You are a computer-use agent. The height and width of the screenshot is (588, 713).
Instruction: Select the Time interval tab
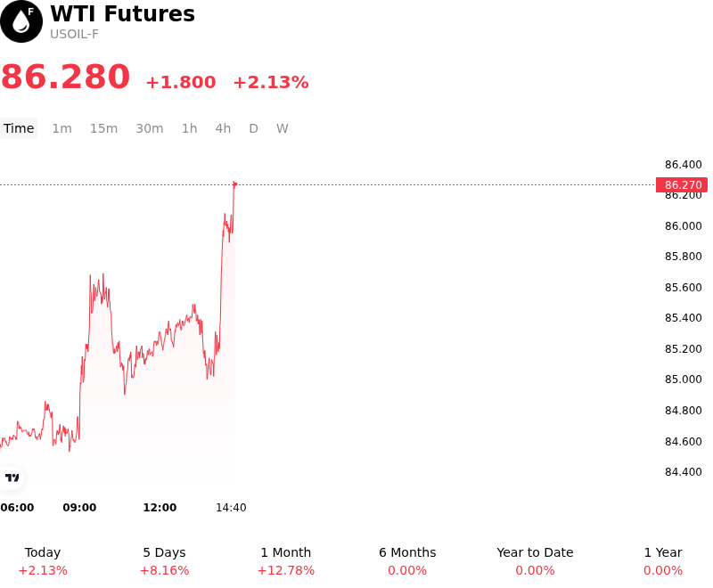click(19, 128)
